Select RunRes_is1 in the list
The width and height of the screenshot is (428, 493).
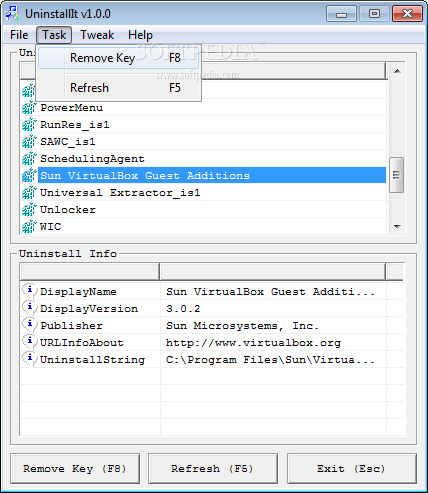[x=75, y=125]
